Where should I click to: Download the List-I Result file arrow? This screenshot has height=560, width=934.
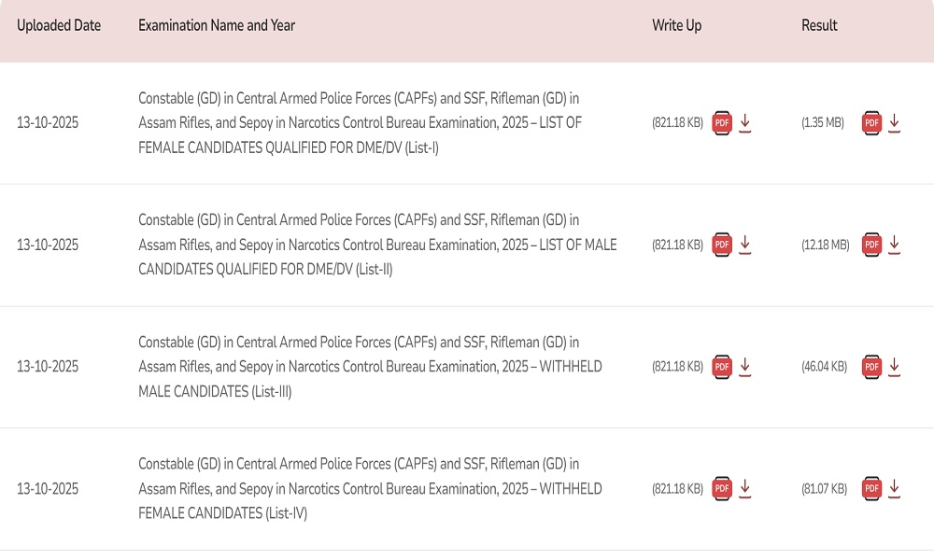coord(895,123)
